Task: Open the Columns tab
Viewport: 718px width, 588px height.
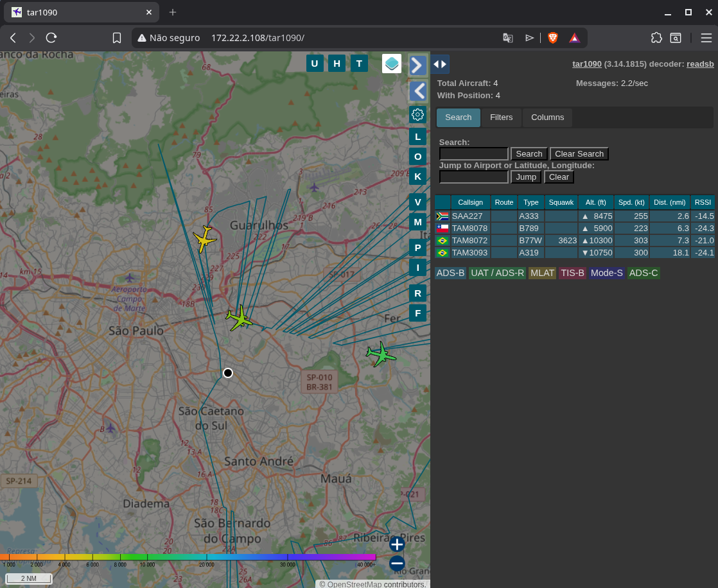Action: pyautogui.click(x=548, y=117)
